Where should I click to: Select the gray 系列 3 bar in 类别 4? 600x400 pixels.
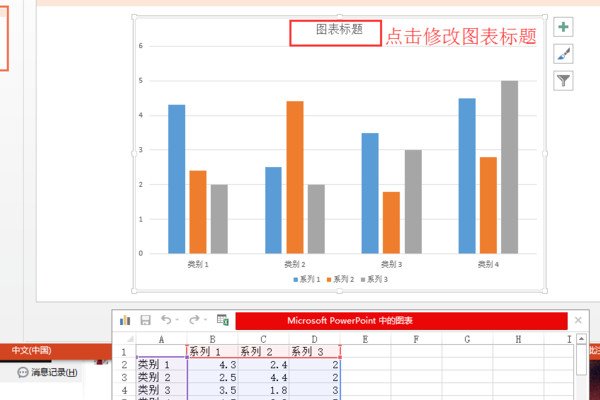pyautogui.click(x=509, y=167)
